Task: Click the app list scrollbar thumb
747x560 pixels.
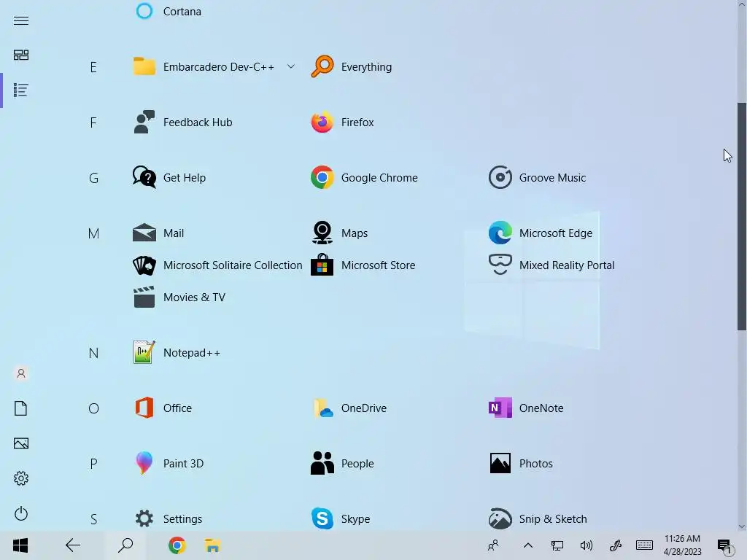Action: 742,216
